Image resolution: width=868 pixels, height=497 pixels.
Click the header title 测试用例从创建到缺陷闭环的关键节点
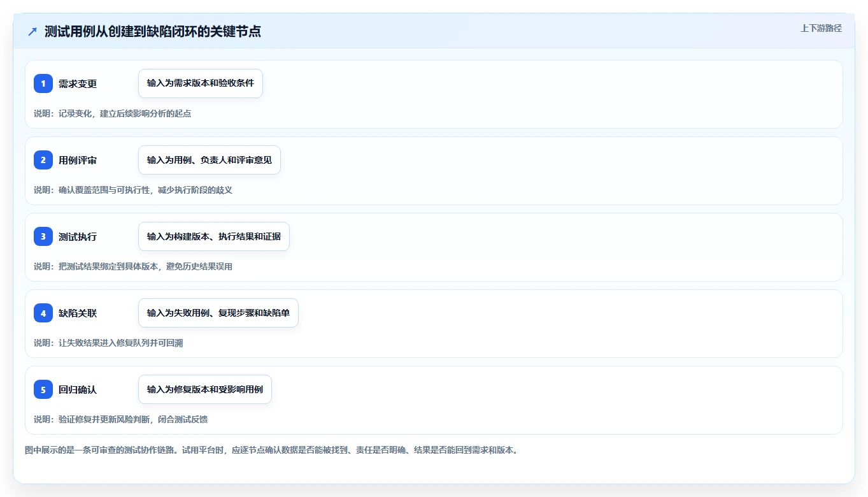153,32
